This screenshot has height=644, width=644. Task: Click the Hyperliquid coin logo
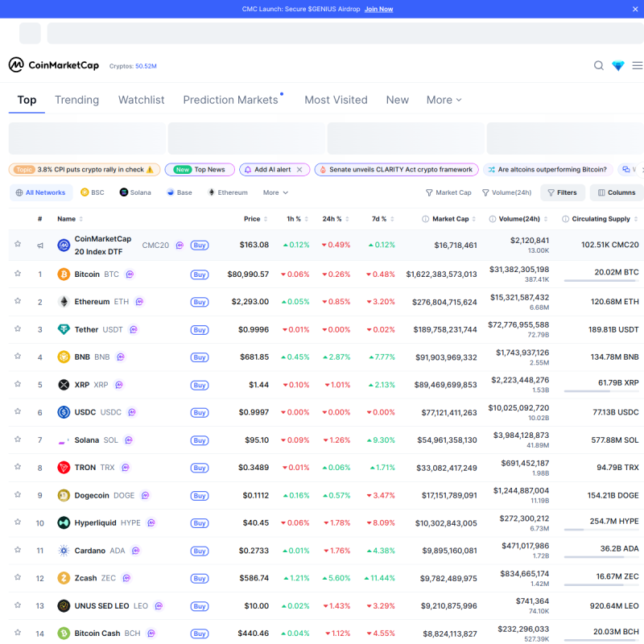click(x=64, y=522)
